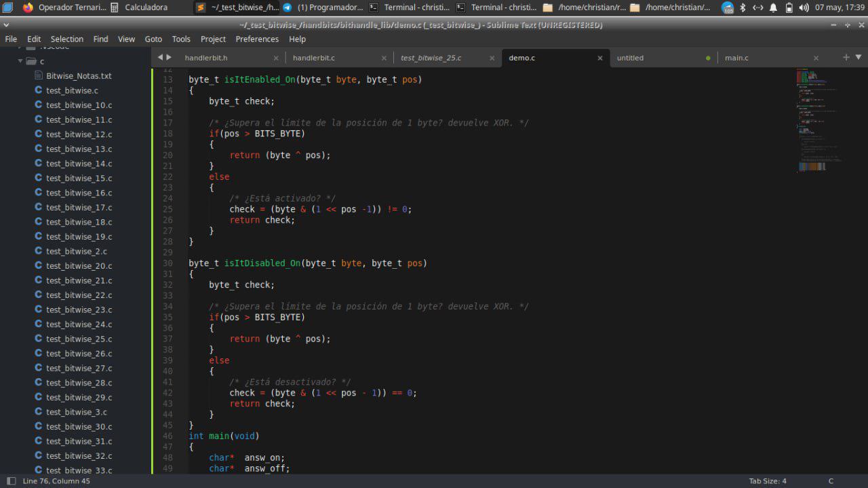
Task: Click the volume icon in system tray
Action: (x=803, y=8)
